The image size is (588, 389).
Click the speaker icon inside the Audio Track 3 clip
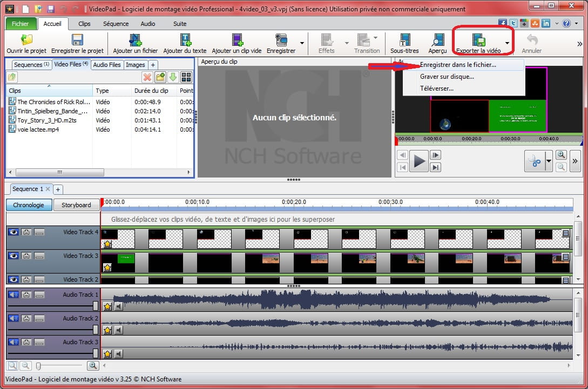pos(118,354)
